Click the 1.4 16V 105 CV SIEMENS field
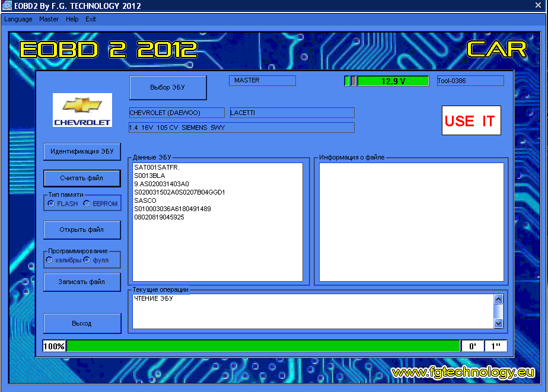The height and width of the screenshot is (392, 548). 241,128
